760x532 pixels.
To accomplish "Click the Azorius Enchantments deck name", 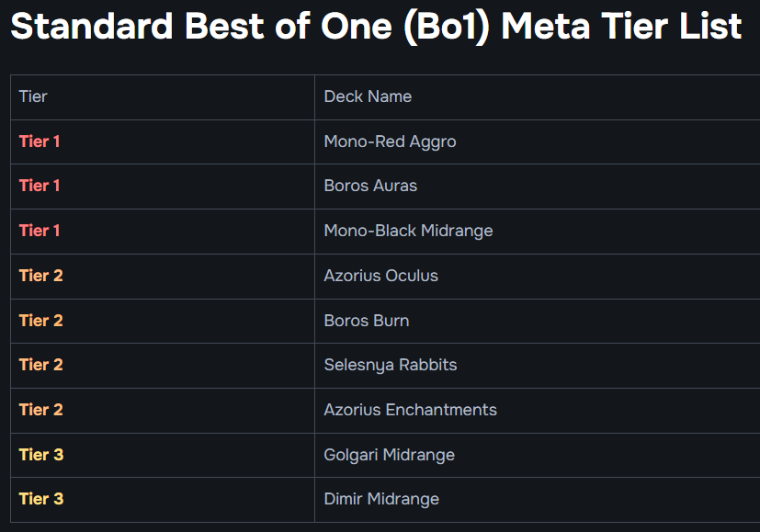I will (410, 410).
